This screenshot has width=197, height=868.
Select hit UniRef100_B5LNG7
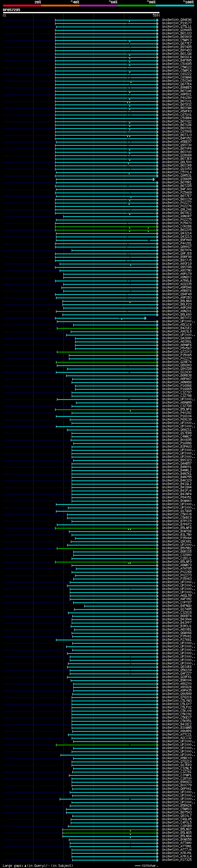177,829
